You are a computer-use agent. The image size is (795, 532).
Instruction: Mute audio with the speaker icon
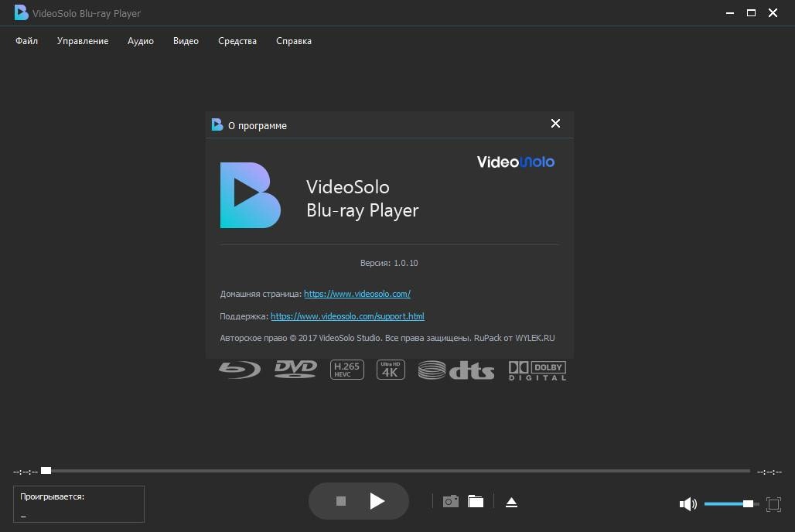(688, 503)
